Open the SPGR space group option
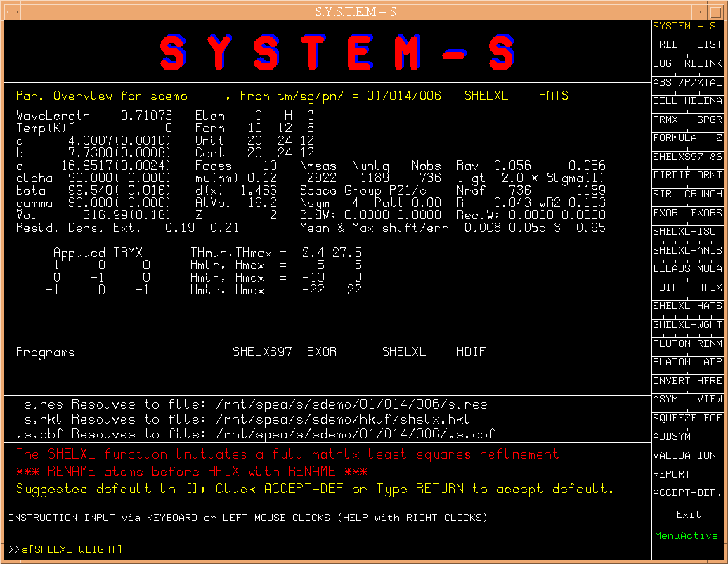728x564 pixels. 708,119
